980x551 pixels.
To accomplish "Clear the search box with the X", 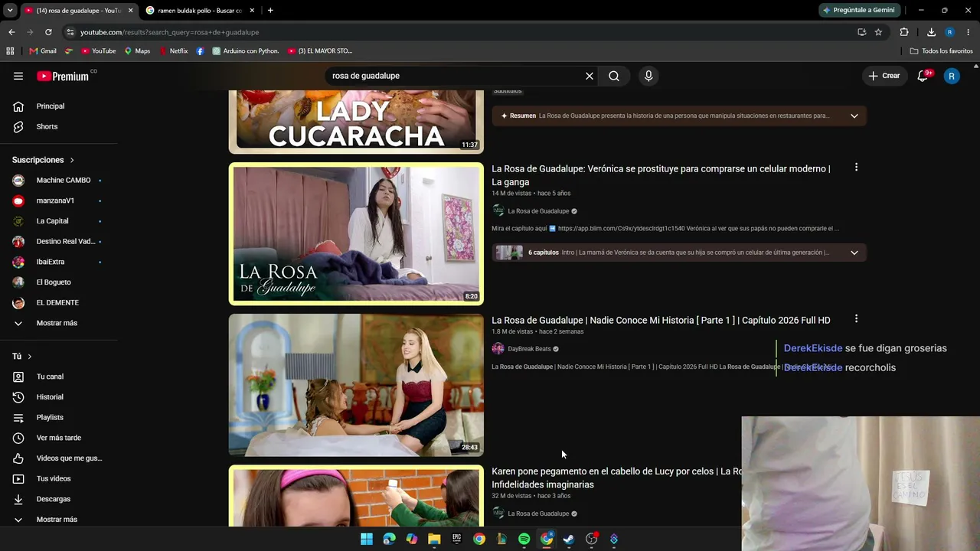I will (x=590, y=76).
